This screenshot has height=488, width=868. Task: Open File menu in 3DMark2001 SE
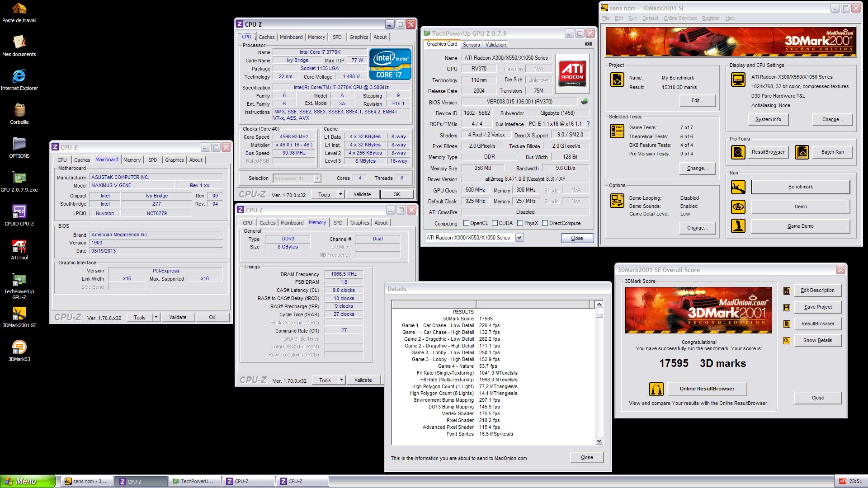[606, 18]
